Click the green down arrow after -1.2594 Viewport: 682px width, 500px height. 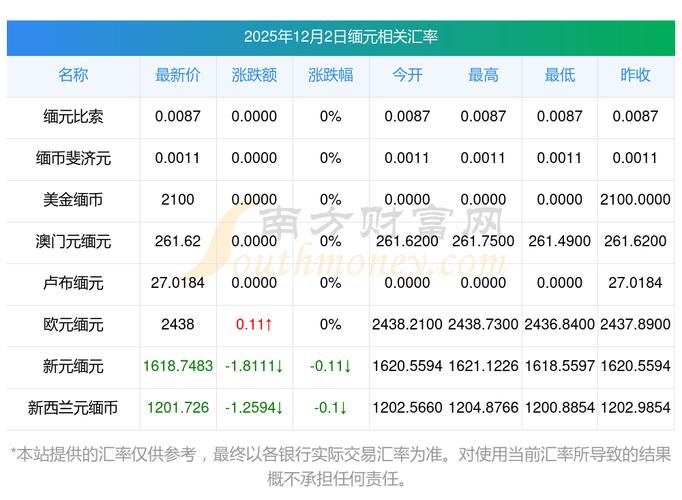click(x=279, y=408)
